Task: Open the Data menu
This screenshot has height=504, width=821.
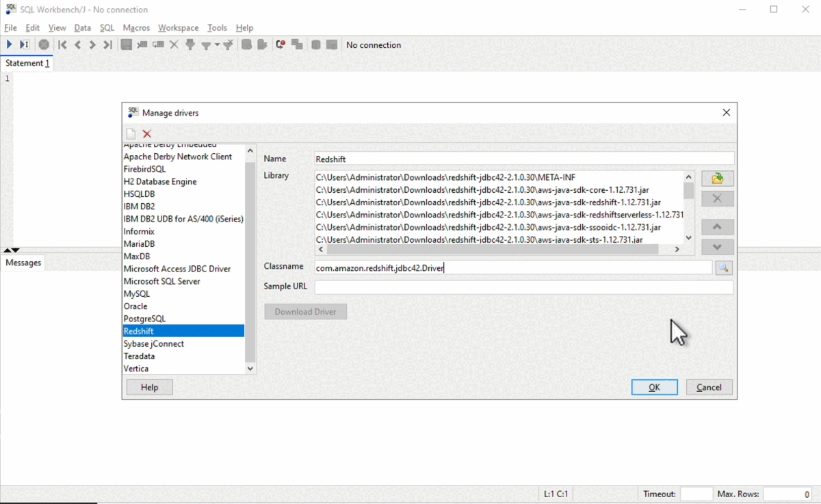Action: [x=83, y=27]
